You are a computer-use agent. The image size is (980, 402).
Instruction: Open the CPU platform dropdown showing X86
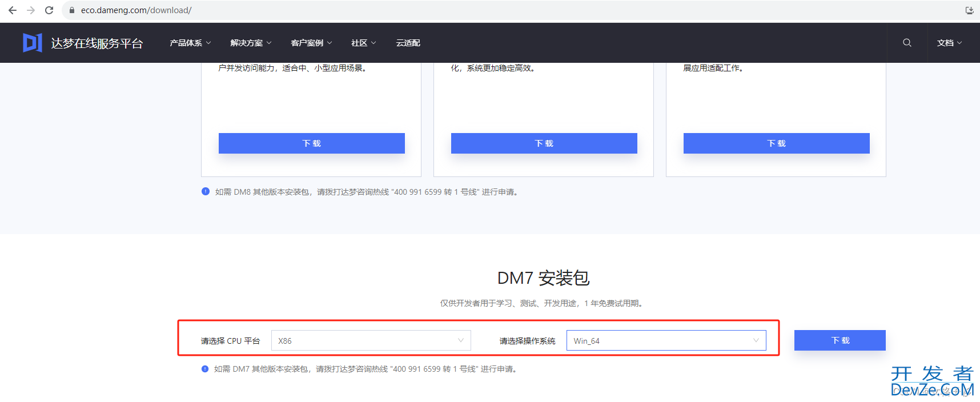click(371, 340)
